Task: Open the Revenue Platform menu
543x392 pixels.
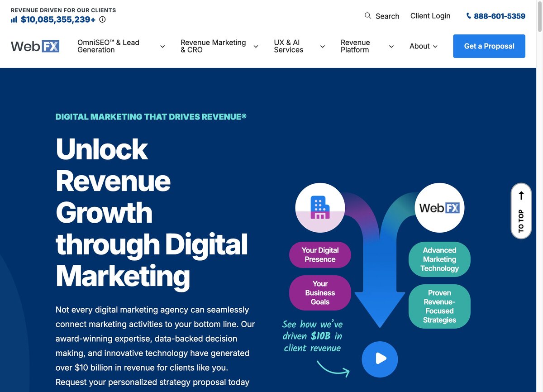Action: [355, 46]
